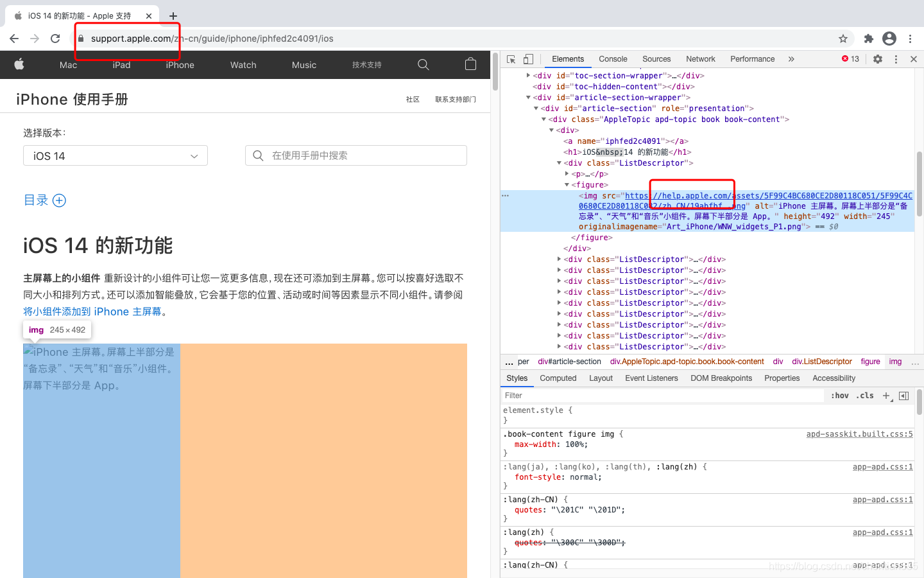924x578 pixels.
Task: Select div#article-section in breadcrumb bar
Action: (x=570, y=362)
